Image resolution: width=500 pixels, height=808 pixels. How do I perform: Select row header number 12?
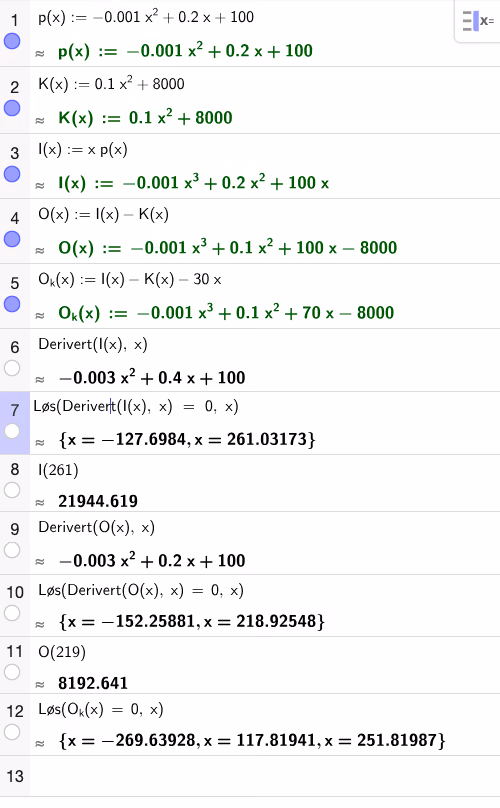(15, 712)
